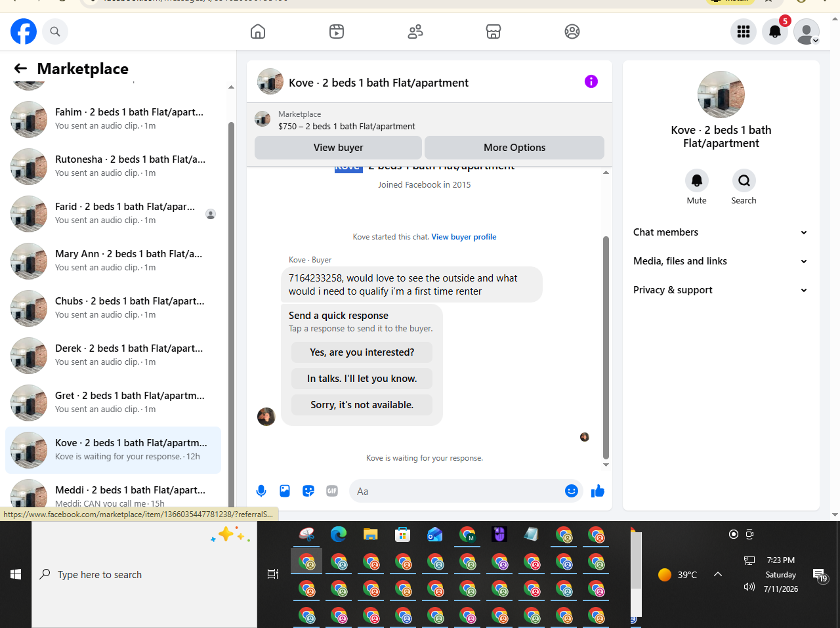Open Task View on the taskbar
This screenshot has width=840, height=628.
tap(273, 574)
